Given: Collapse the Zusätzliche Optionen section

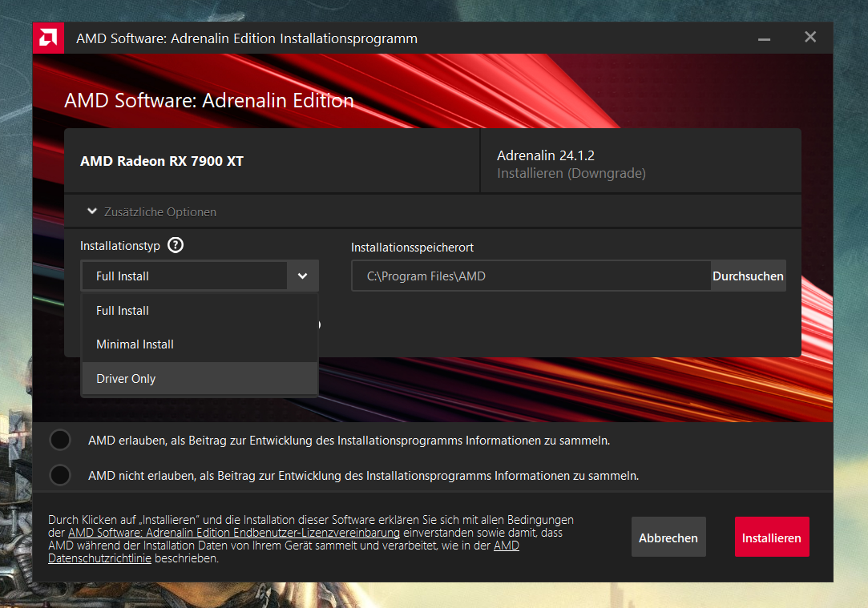Looking at the screenshot, I should pos(159,211).
